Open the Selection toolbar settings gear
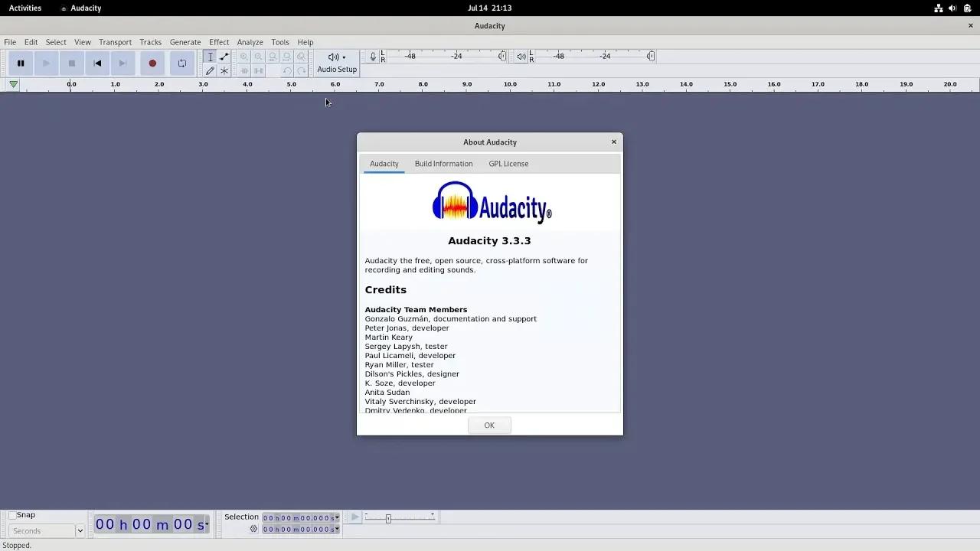 [253, 529]
